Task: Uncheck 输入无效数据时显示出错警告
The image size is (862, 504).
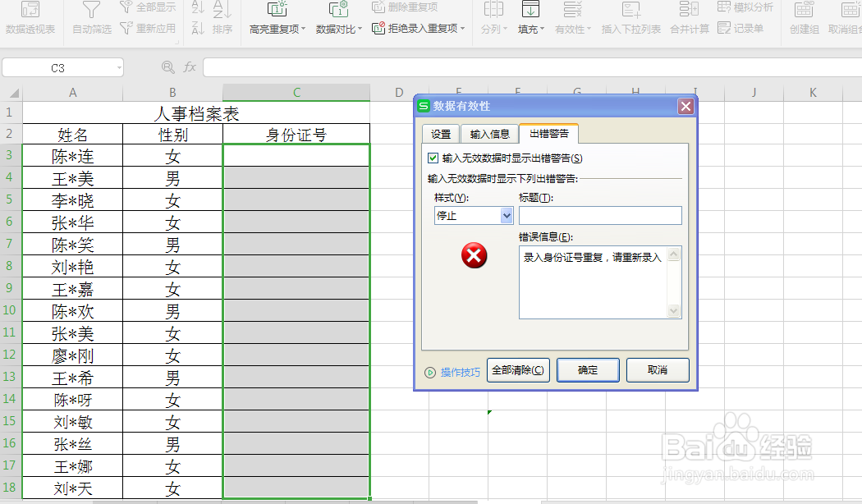Action: (433, 158)
